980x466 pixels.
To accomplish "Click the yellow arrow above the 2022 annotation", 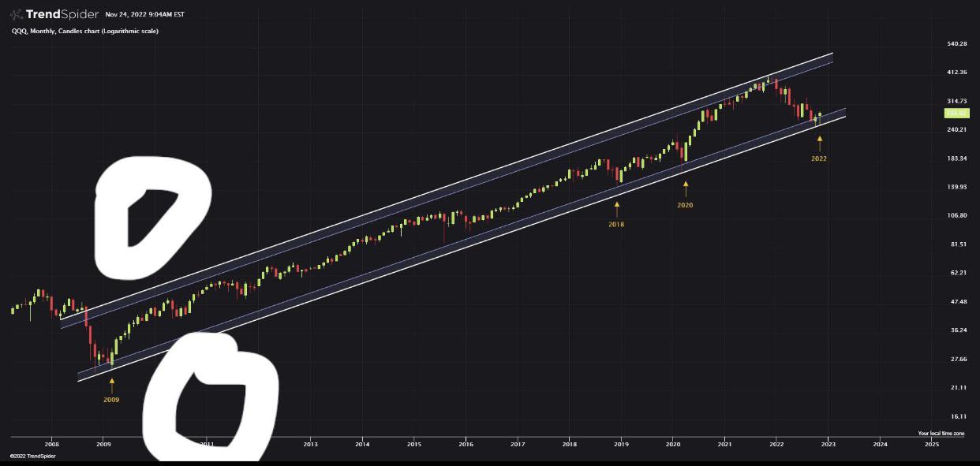I will click(819, 143).
